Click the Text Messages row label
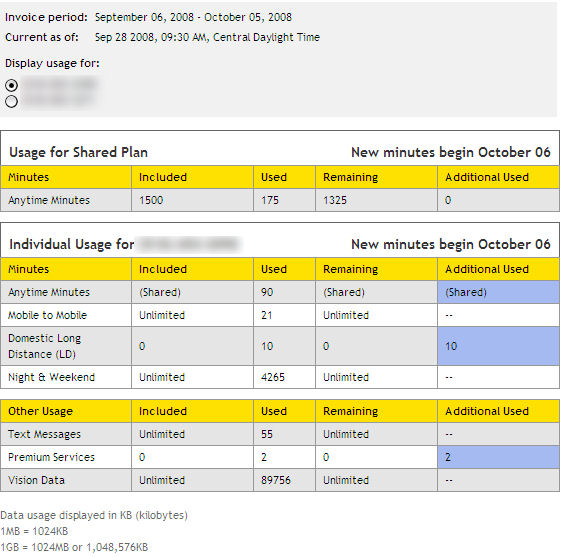567x557 pixels. coord(44,434)
